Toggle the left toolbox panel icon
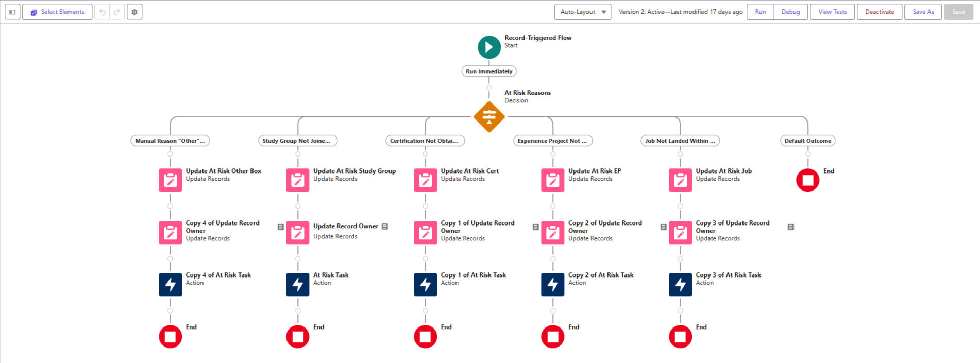 coord(12,12)
